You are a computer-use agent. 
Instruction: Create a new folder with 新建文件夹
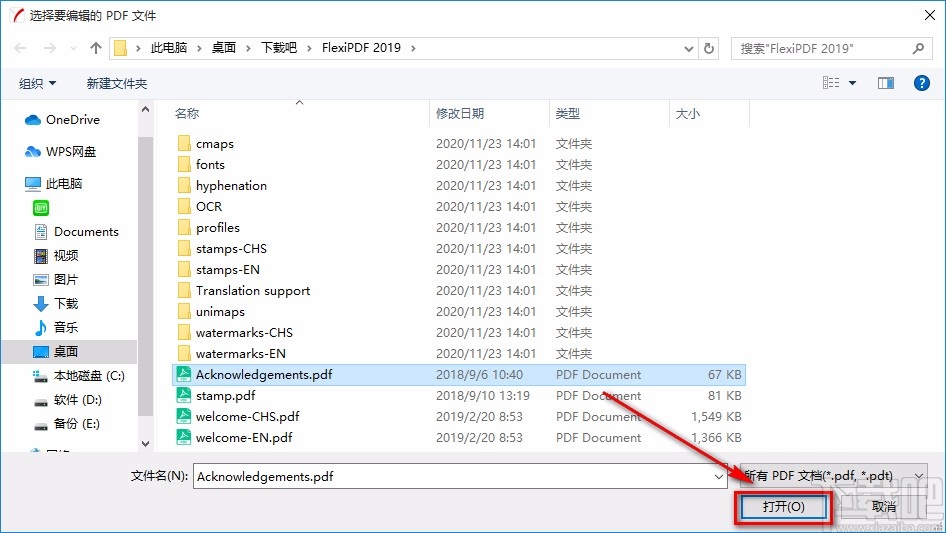coord(116,83)
